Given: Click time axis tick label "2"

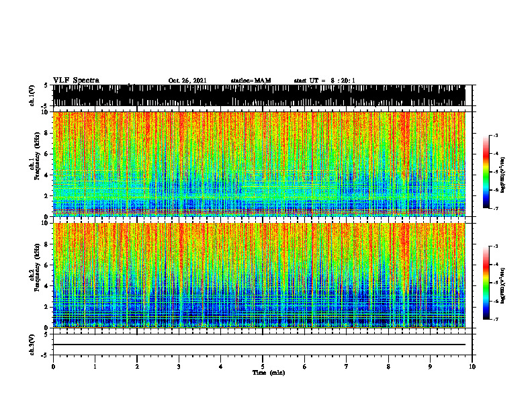Looking at the screenshot, I should coord(137,367).
